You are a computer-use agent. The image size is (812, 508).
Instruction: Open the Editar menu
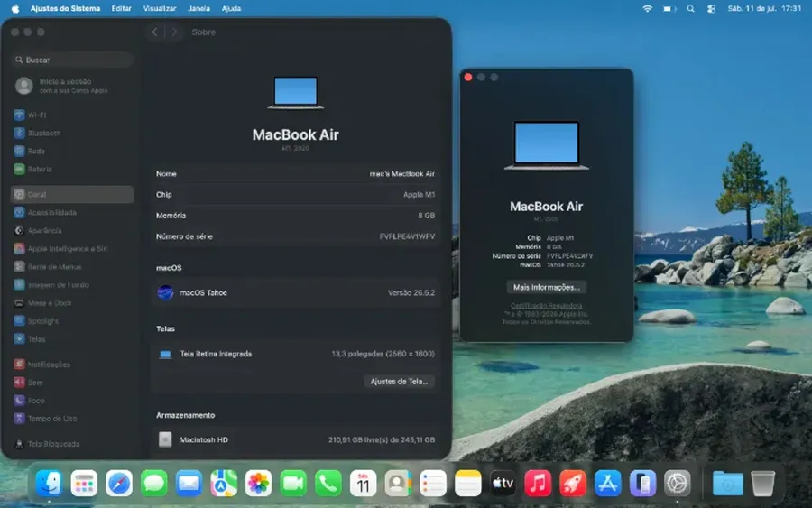[121, 8]
